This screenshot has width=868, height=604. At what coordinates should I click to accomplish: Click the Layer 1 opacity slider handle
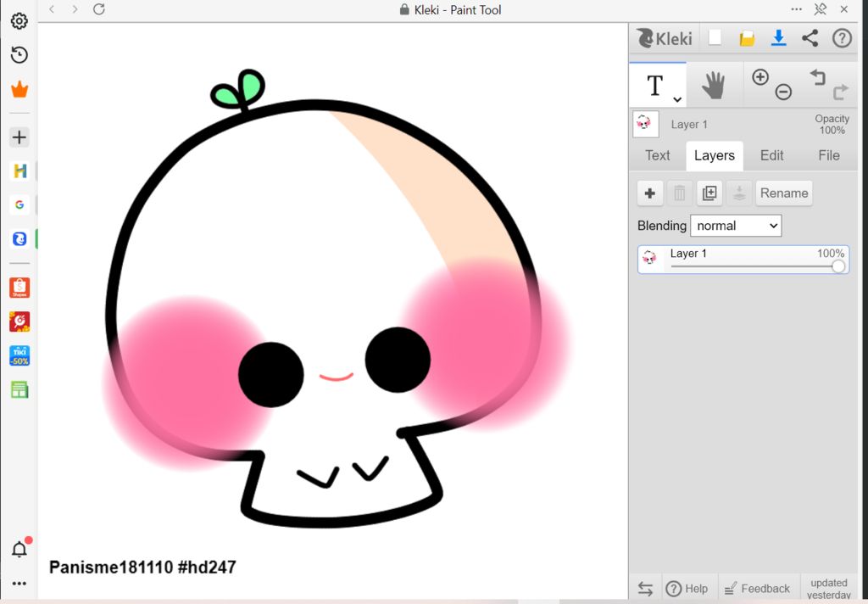click(838, 266)
